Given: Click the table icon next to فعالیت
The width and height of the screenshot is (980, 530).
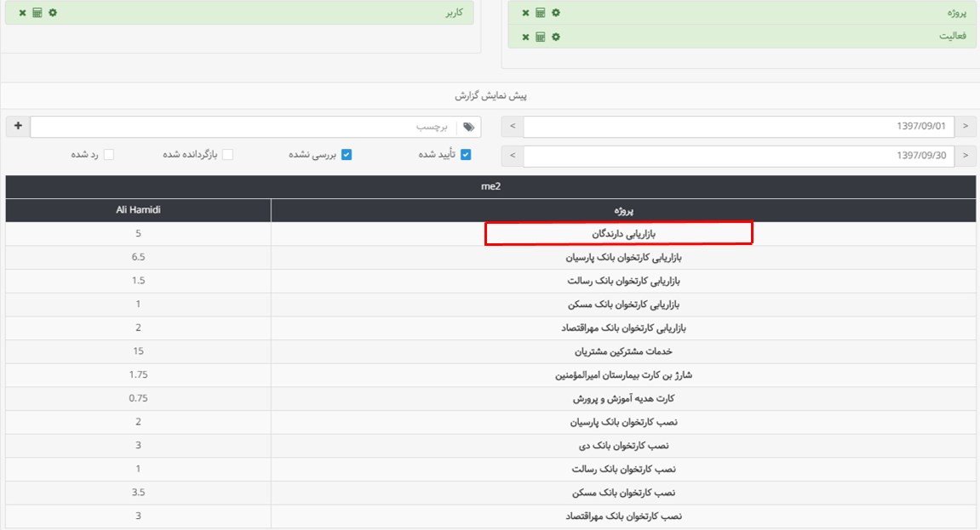Looking at the screenshot, I should (542, 37).
